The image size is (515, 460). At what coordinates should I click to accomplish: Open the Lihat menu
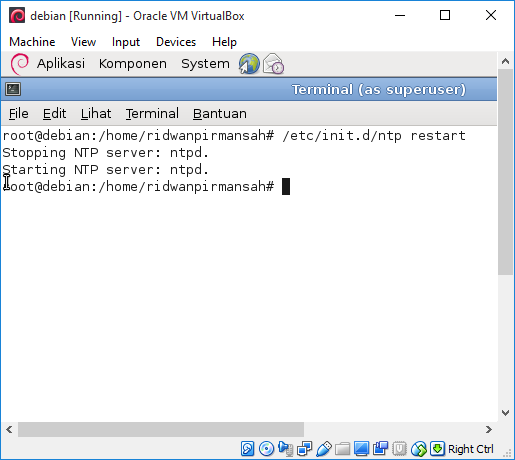pyautogui.click(x=96, y=114)
